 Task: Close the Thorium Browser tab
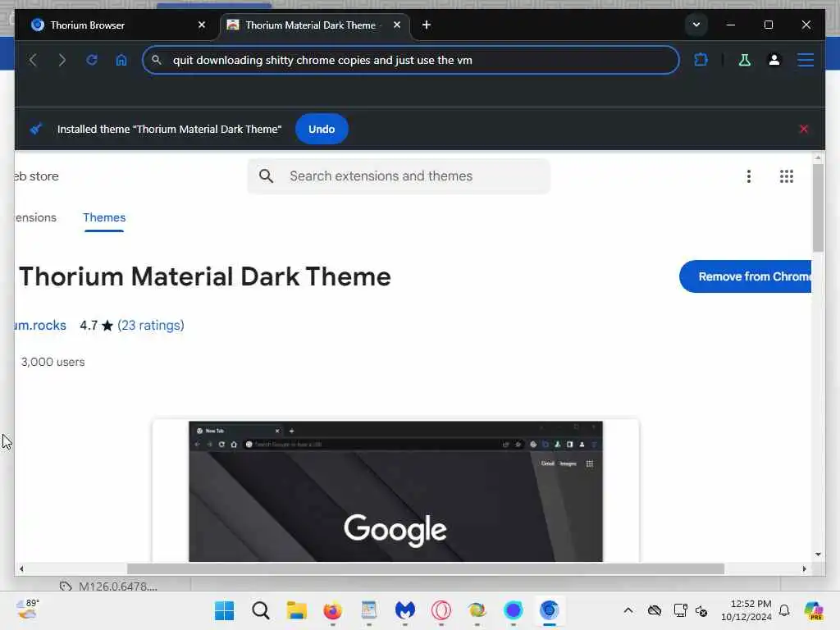pyautogui.click(x=202, y=25)
